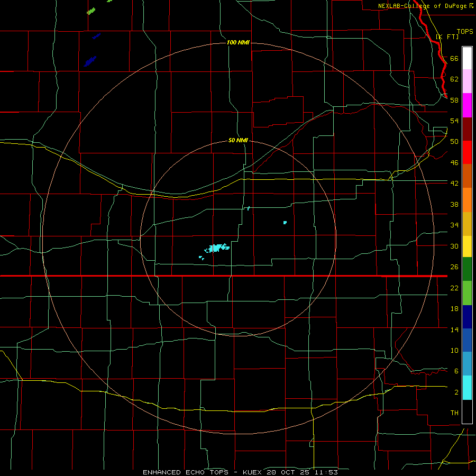The image size is (476, 476).
Task: Click the bright red swatch near 50
Action: 467,152
